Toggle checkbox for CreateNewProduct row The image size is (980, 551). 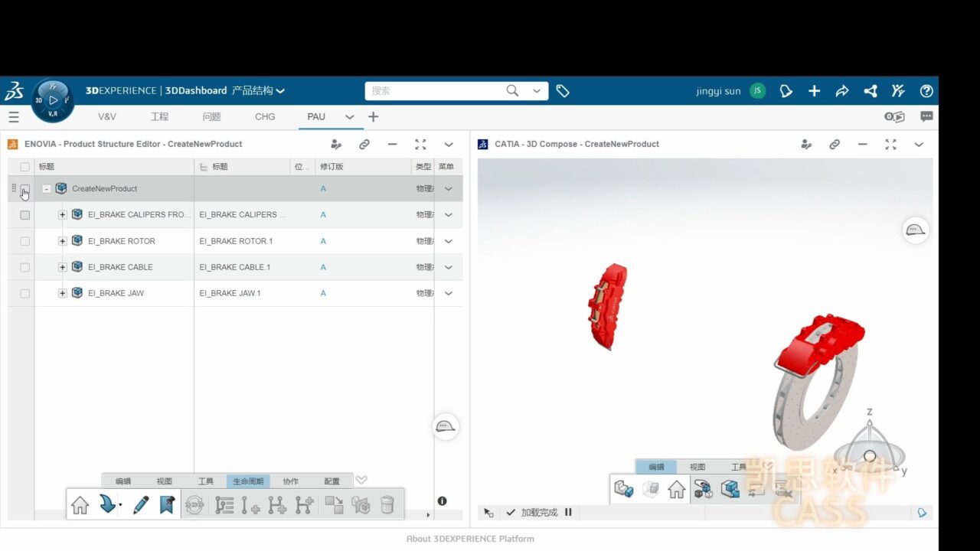point(24,189)
